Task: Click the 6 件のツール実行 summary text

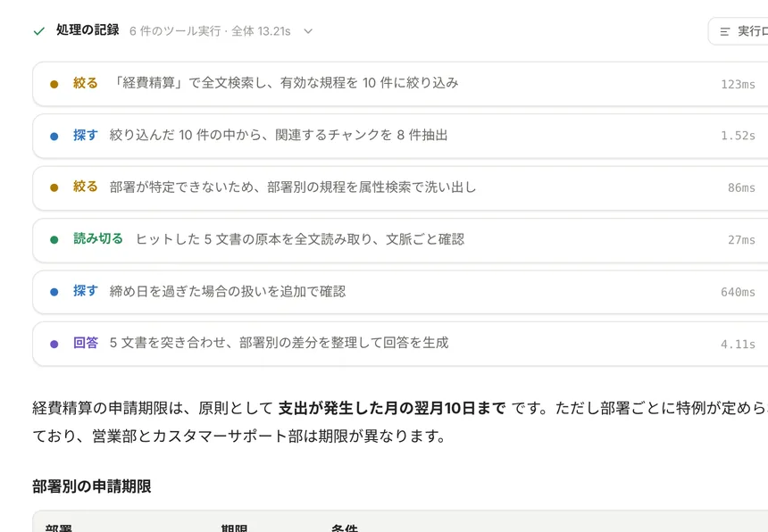Action: pos(210,31)
